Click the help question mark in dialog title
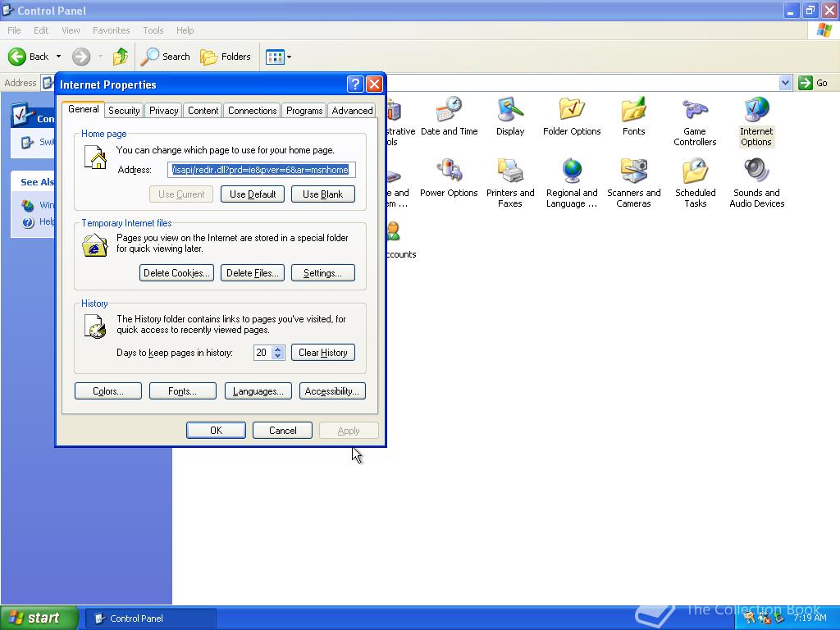 pyautogui.click(x=354, y=84)
